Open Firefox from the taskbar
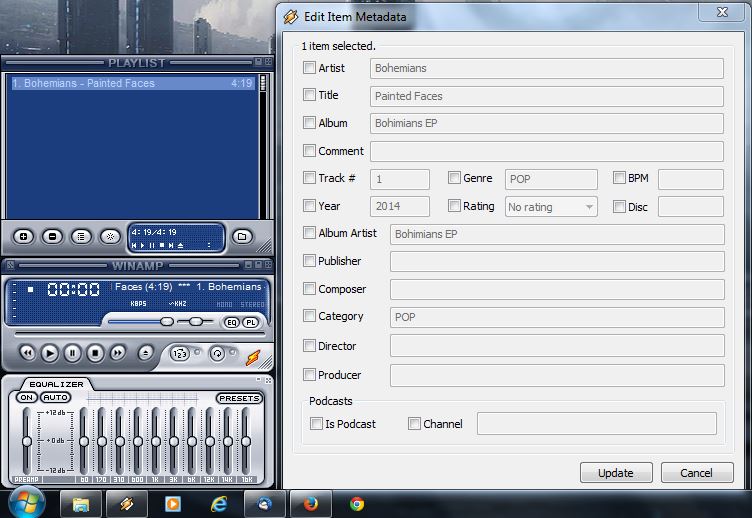This screenshot has height=518, width=752. [310, 504]
